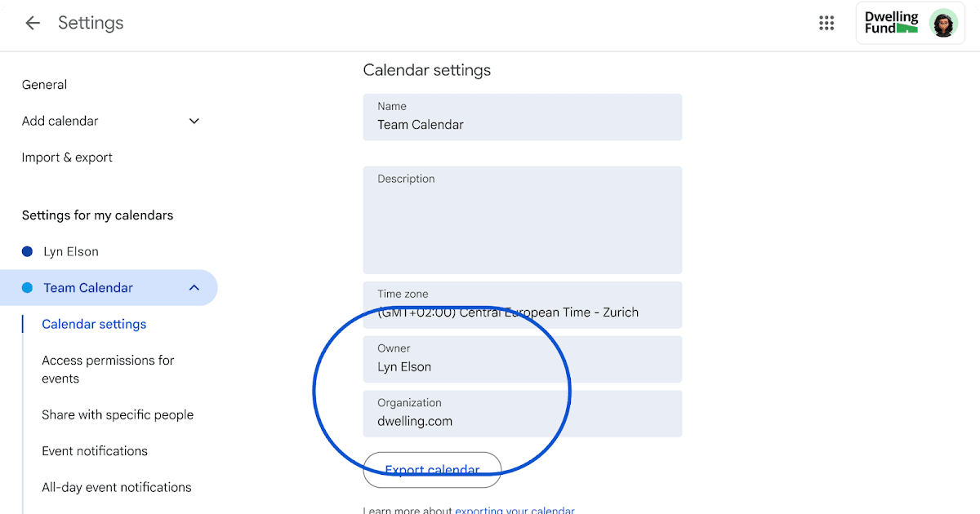
Task: Select Calendar settings subsection
Action: (94, 324)
